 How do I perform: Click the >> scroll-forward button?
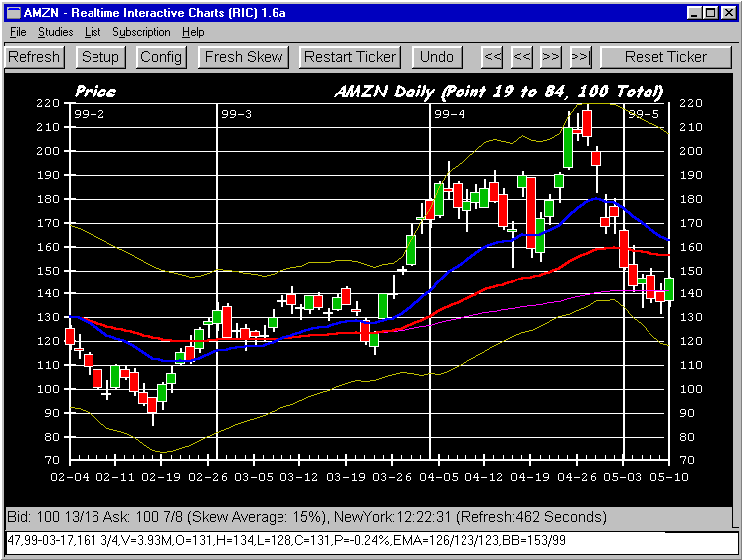(550, 57)
